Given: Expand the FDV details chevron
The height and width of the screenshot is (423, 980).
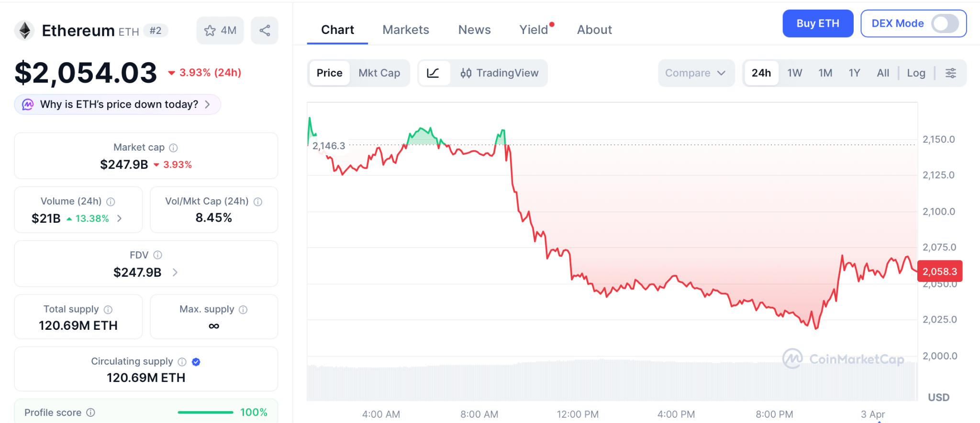Looking at the screenshot, I should click(175, 272).
